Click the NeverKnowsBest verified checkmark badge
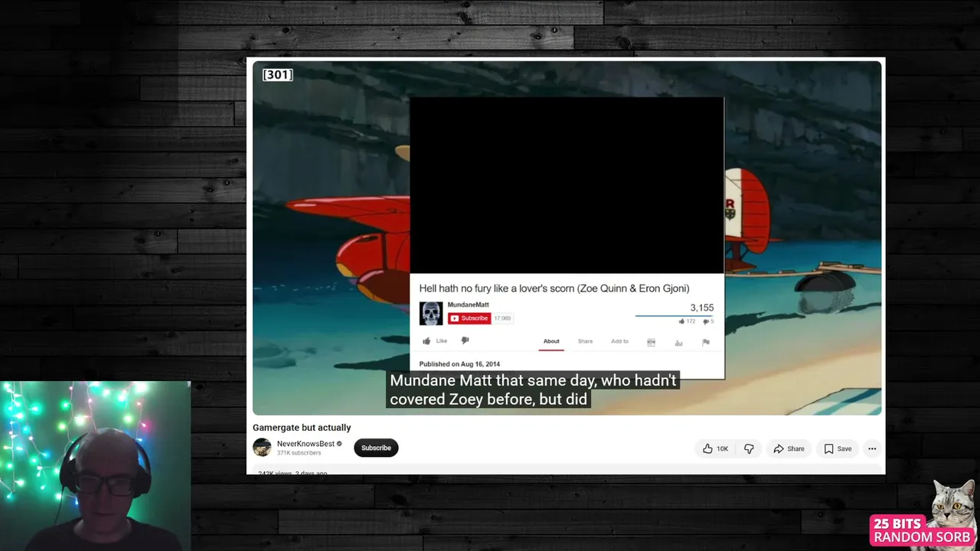 tap(339, 444)
